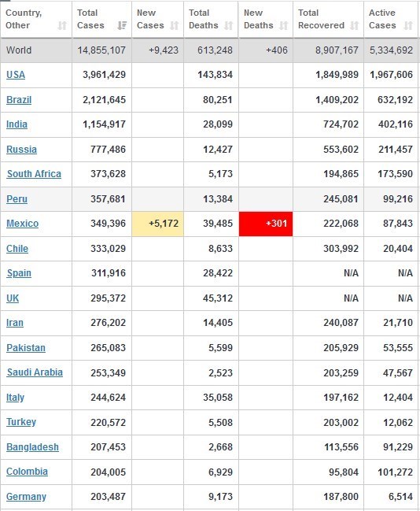
Task: Open the USA country link
Action: point(16,75)
